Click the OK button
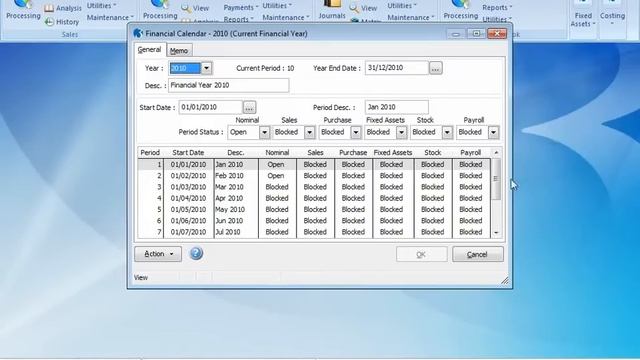 click(421, 254)
